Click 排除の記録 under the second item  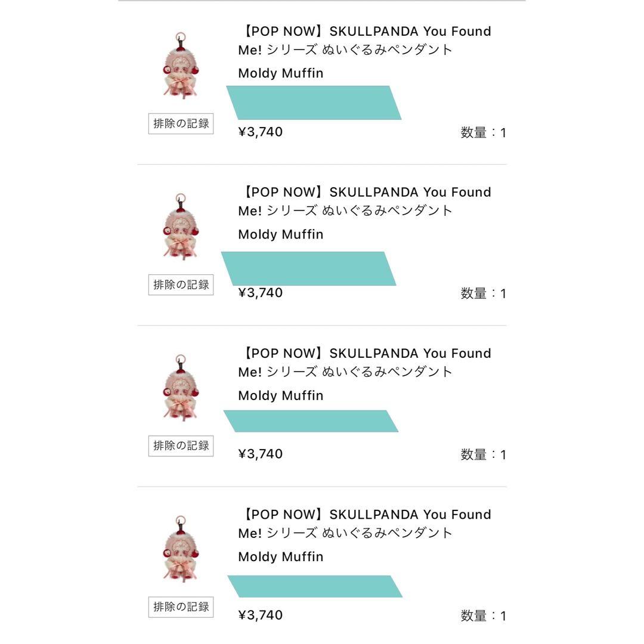[181, 284]
